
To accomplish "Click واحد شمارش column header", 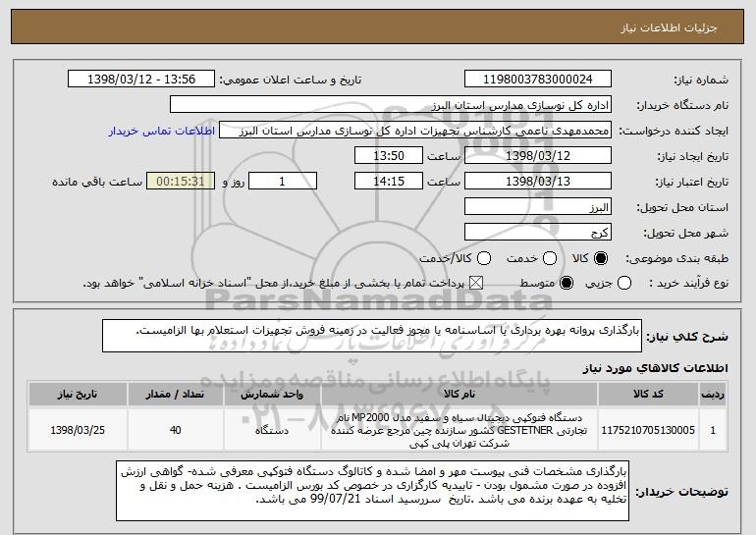I will [272, 395].
